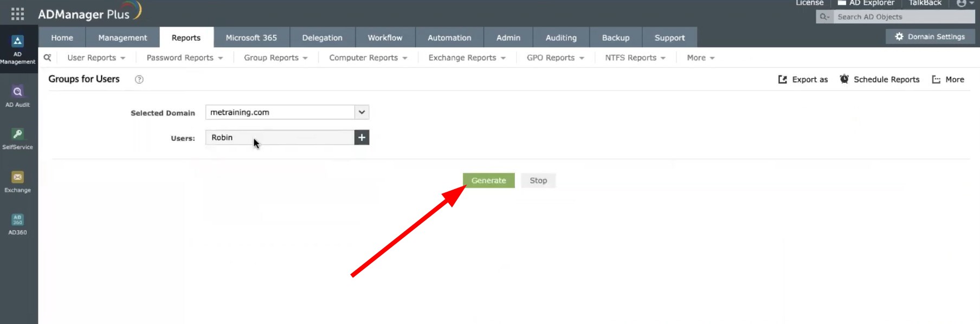Viewport: 980px width, 324px height.
Task: Switch to the Home tab
Action: point(62,37)
